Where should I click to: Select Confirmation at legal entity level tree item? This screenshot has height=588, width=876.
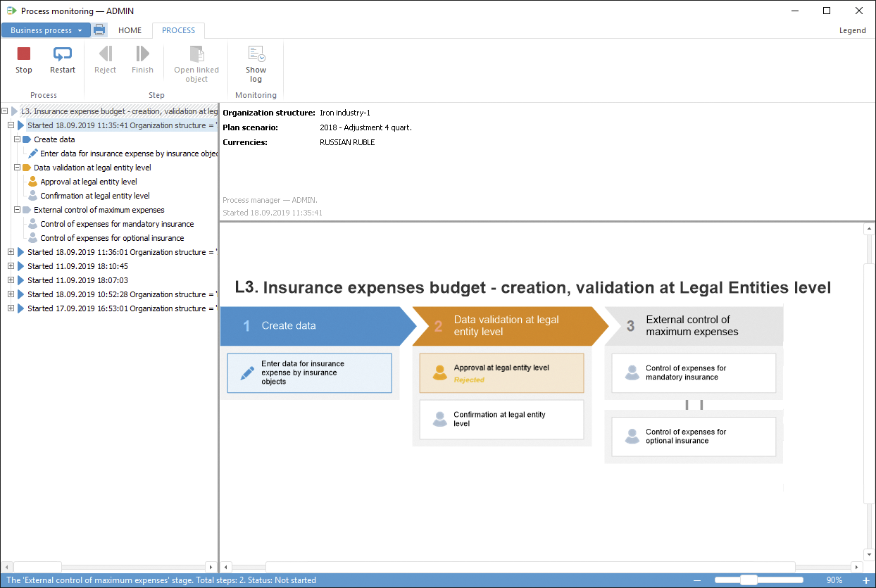tap(94, 196)
